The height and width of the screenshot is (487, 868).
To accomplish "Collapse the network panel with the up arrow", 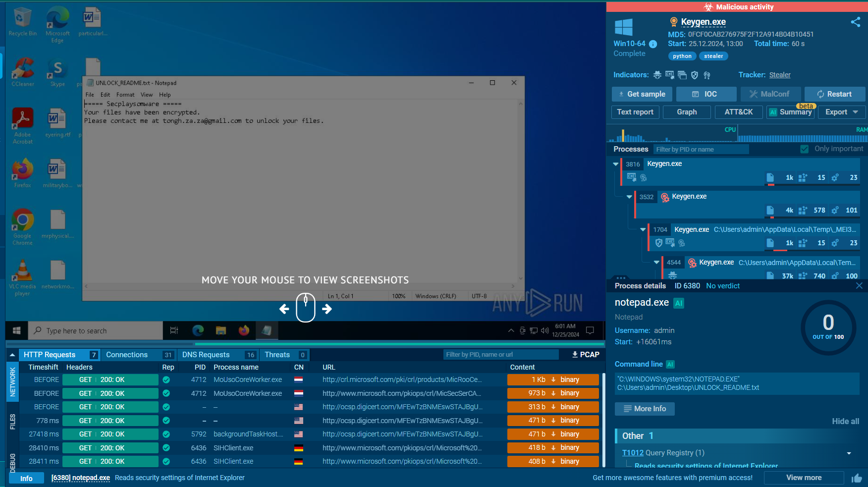I will coord(12,355).
